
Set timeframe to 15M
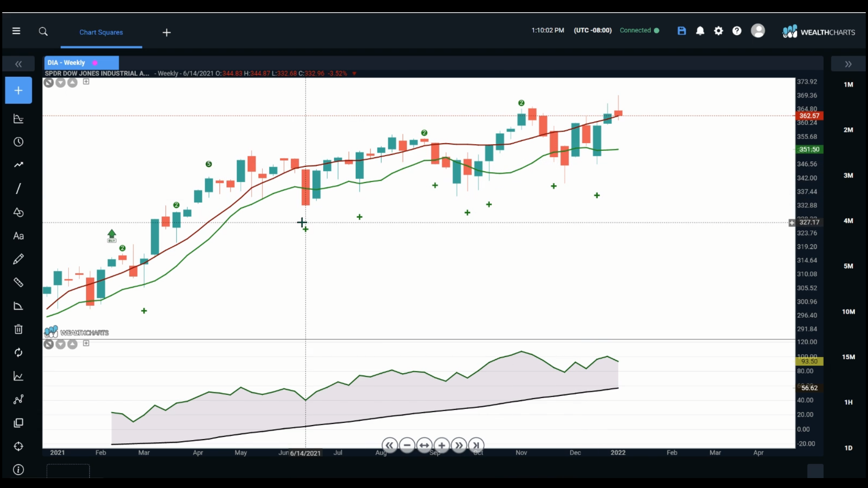point(849,357)
